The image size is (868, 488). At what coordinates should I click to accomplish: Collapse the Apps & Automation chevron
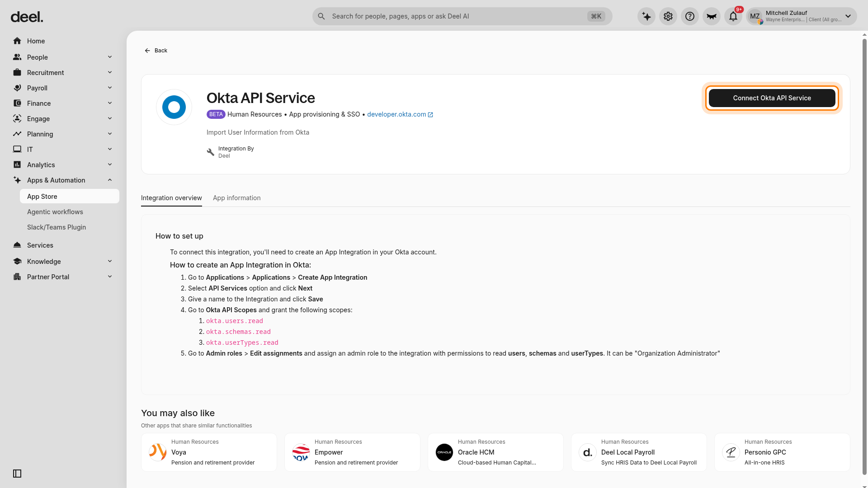click(110, 180)
